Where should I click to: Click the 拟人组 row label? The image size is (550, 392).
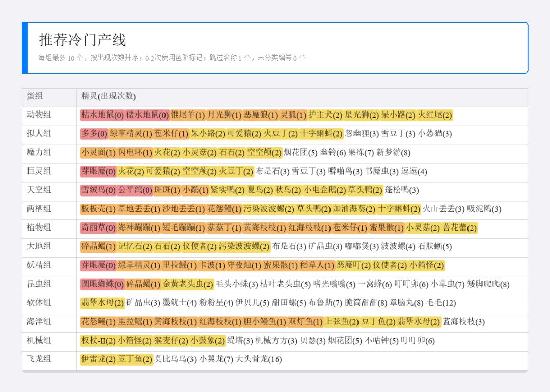(39, 133)
